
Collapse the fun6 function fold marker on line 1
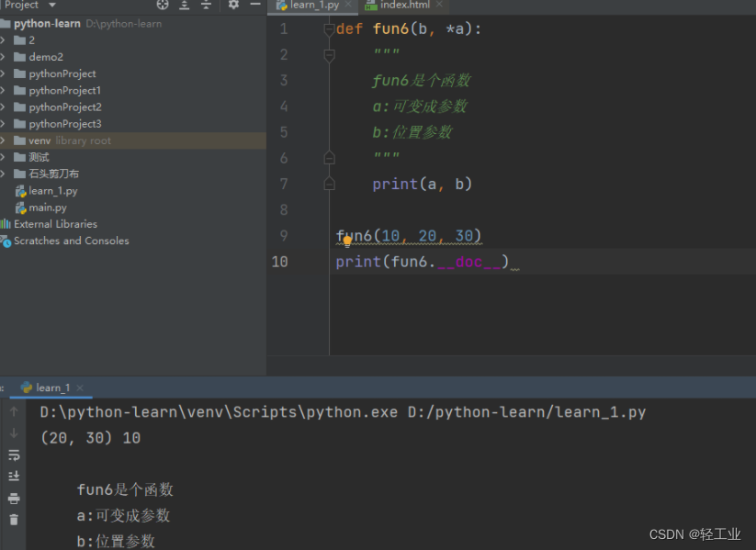click(x=329, y=29)
